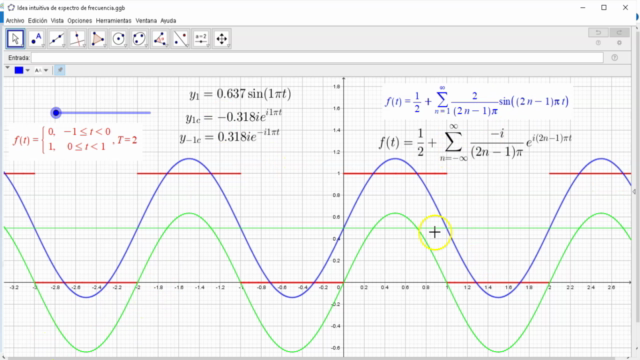The image size is (640, 360).
Task: Click the text size AA icon
Action: (x=38, y=71)
